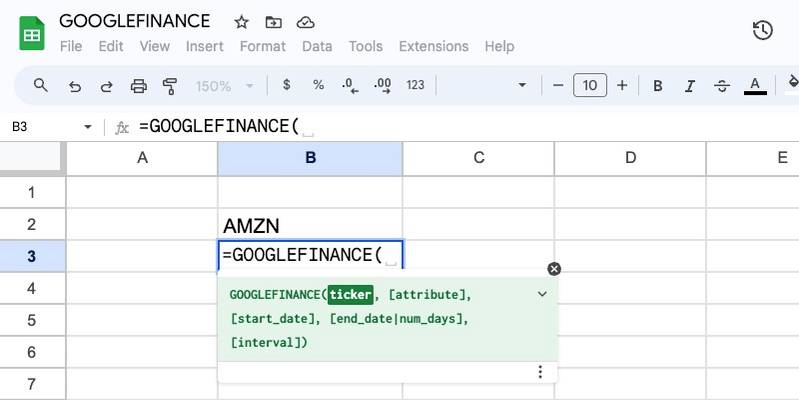Click the GOOGLEFINANCE document title
This screenshot has height=400, width=799.
(135, 21)
